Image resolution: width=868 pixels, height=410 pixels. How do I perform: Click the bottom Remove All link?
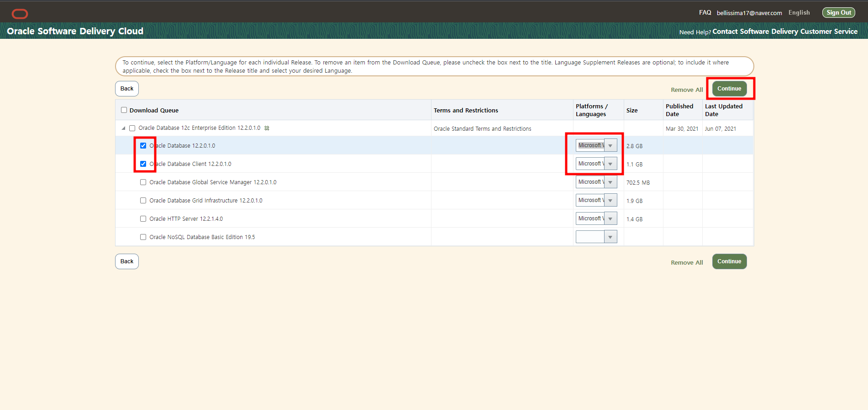point(687,263)
